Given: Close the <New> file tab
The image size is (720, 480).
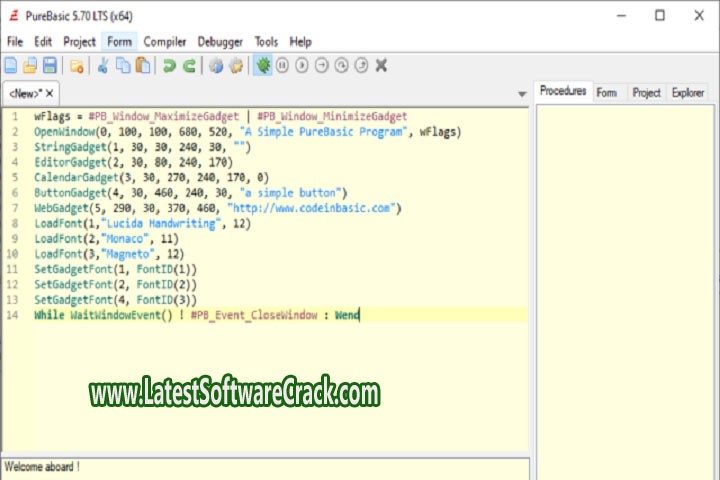Looking at the screenshot, I should [50, 93].
